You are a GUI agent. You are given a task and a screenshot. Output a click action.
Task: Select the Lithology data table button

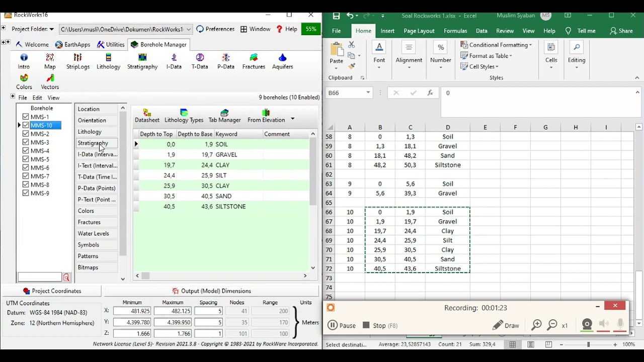pyautogui.click(x=97, y=132)
